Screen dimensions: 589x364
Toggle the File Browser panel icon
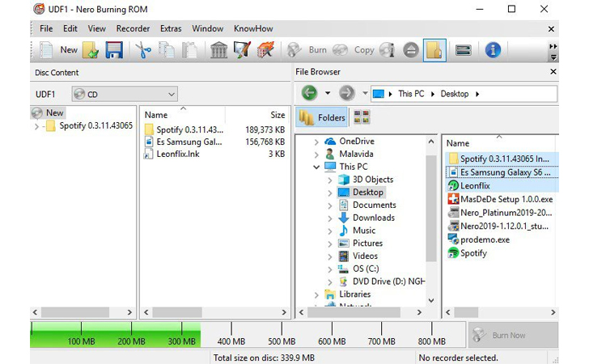tap(434, 50)
